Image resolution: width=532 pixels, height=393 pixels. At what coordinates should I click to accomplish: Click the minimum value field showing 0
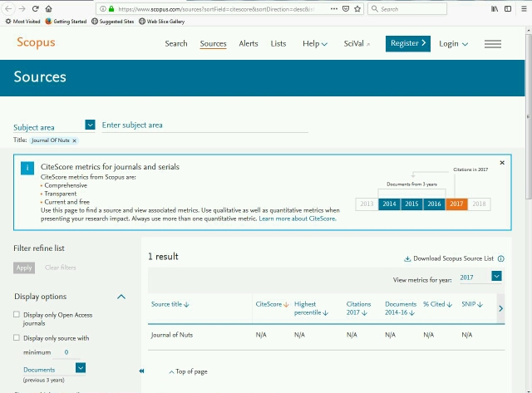pyautogui.click(x=66, y=352)
